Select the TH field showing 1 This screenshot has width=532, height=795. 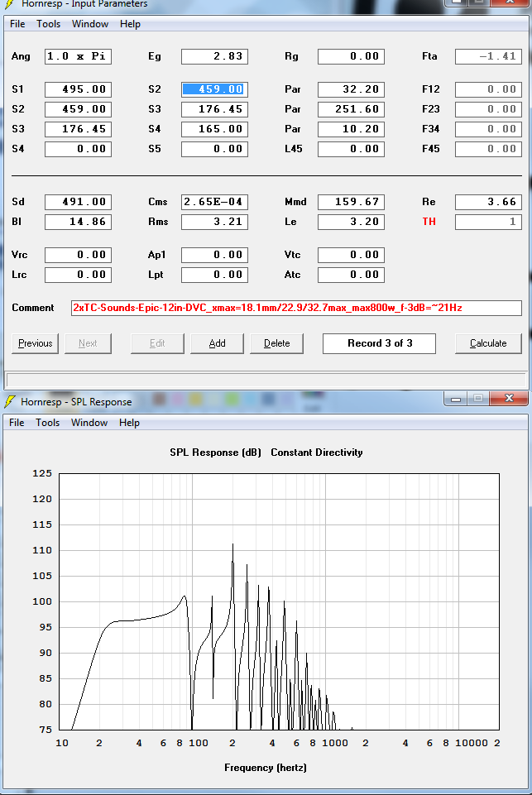[488, 222]
